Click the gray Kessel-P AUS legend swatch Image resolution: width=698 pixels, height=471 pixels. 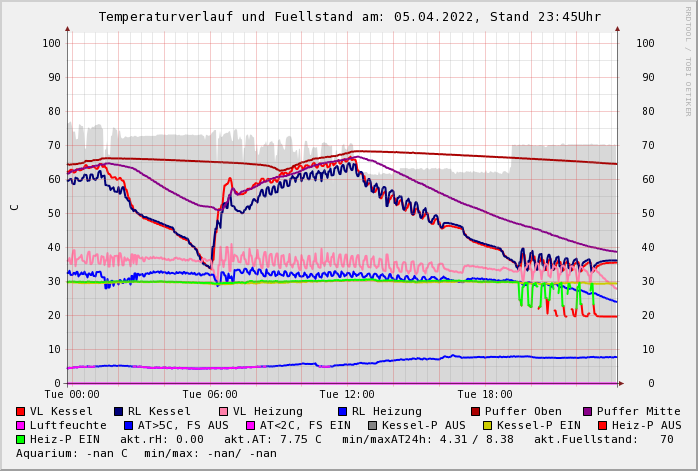tap(371, 425)
